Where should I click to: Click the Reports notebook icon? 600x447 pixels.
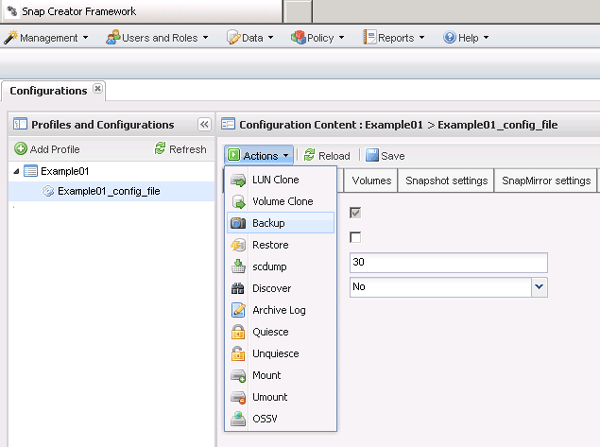370,37
